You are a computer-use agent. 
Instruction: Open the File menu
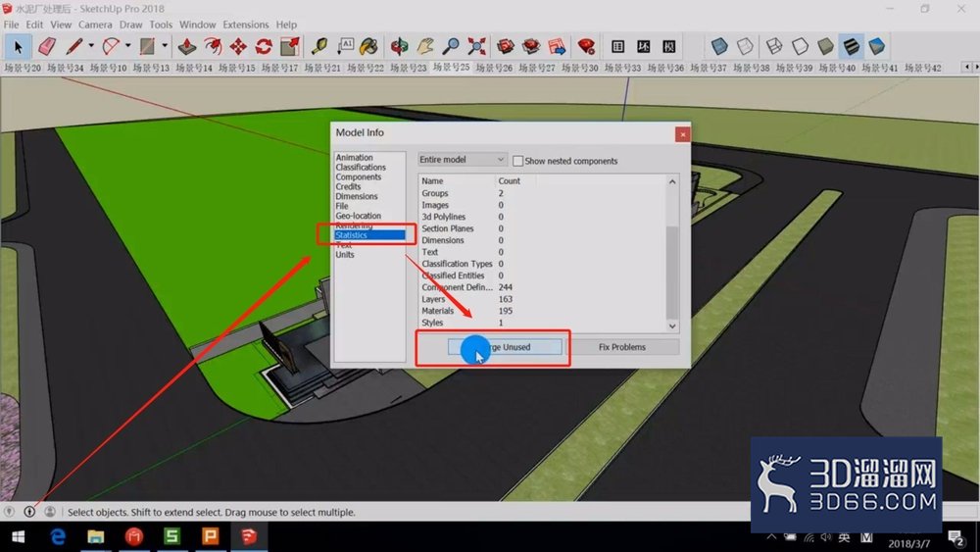11,25
